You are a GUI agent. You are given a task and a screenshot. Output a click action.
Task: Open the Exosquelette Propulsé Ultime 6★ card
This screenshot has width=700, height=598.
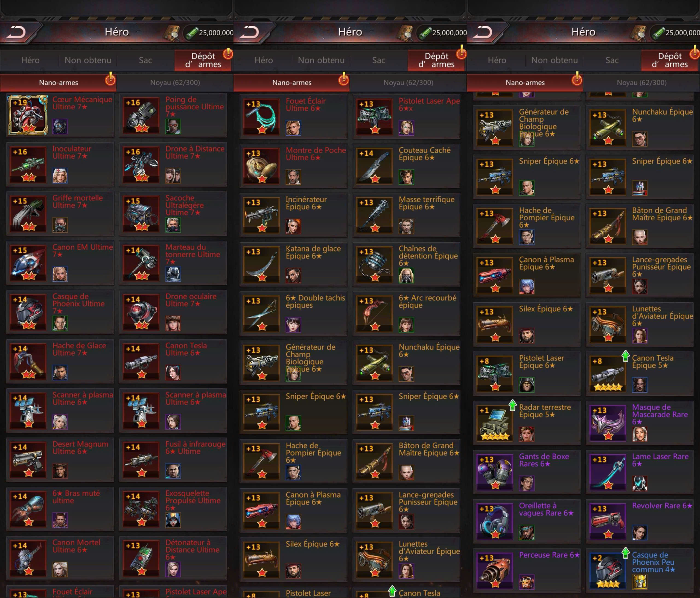point(173,509)
